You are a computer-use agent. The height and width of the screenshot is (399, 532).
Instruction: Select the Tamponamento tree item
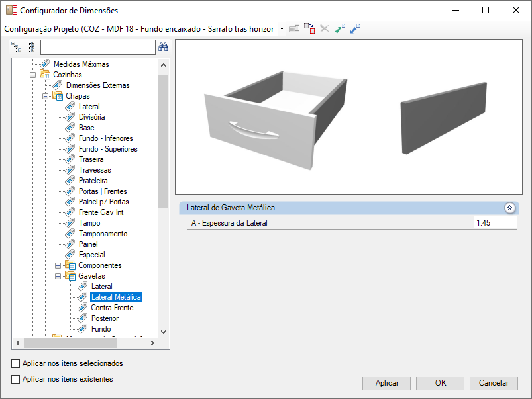(x=103, y=233)
